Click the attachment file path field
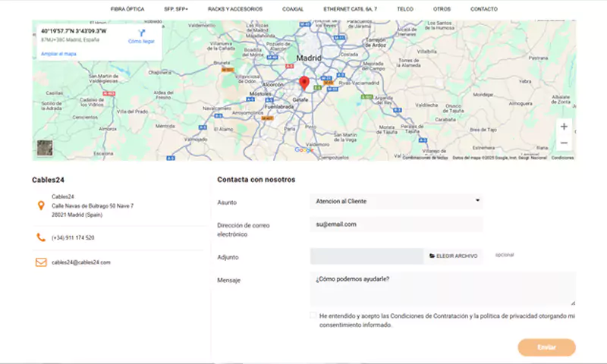 (x=366, y=256)
